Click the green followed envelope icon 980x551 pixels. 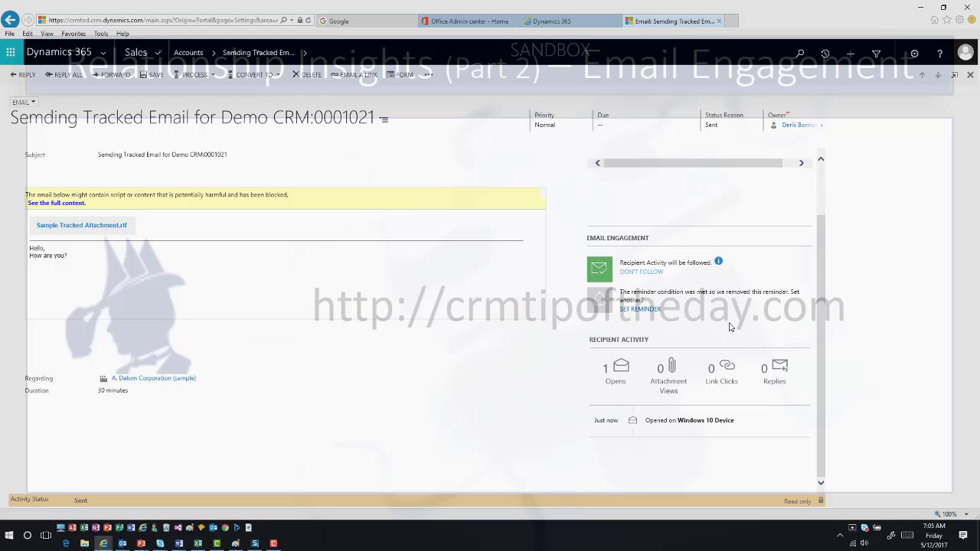tap(599, 269)
